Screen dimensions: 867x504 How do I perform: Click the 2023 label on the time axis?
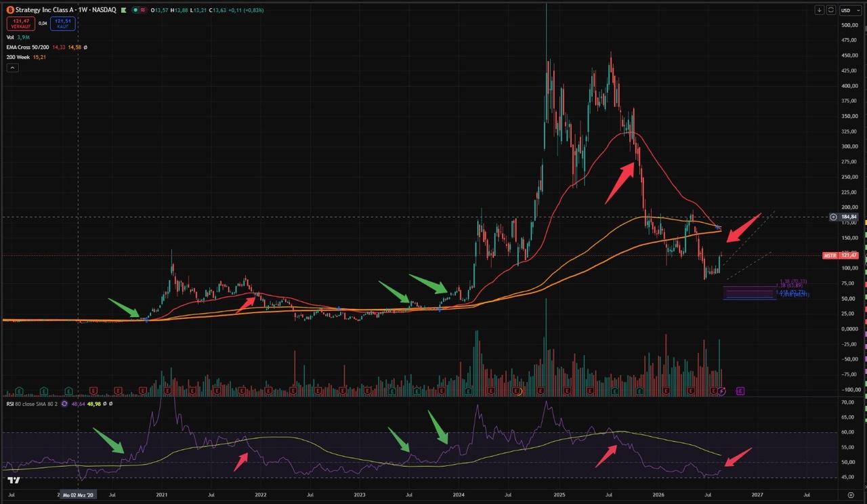[x=360, y=495]
